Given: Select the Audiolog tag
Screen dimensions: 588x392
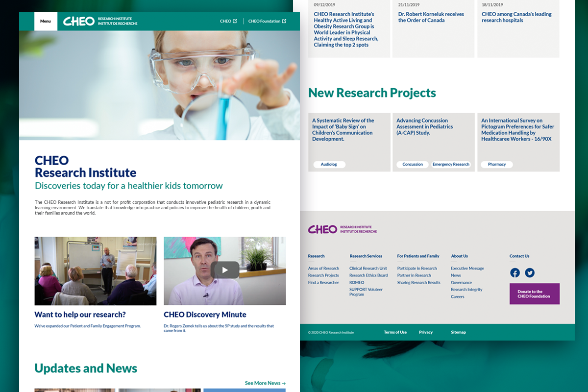Looking at the screenshot, I should pyautogui.click(x=329, y=165).
